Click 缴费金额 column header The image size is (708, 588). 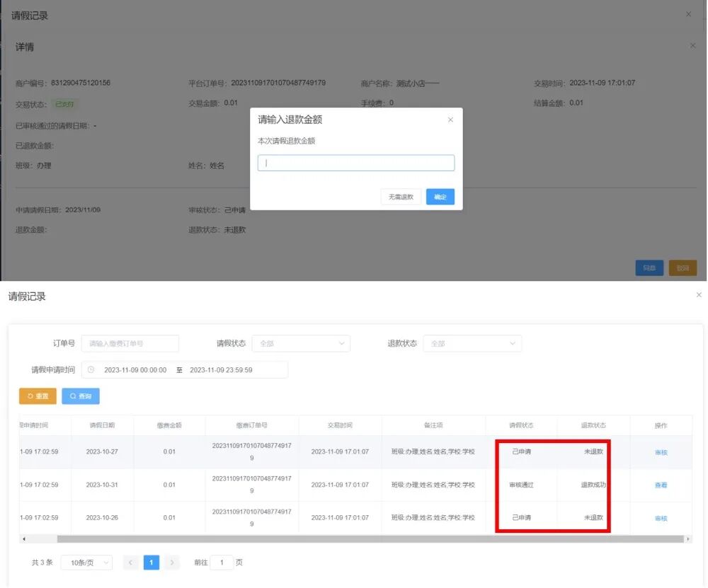coord(169,425)
